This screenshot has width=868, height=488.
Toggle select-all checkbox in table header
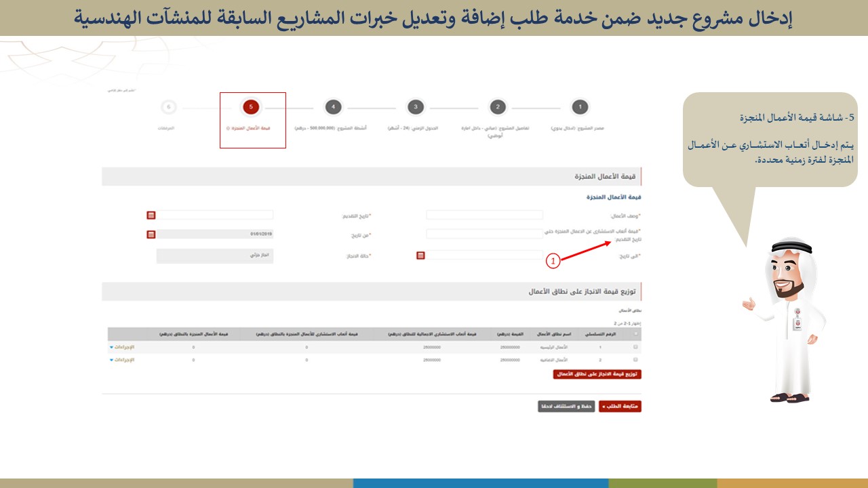(x=635, y=333)
